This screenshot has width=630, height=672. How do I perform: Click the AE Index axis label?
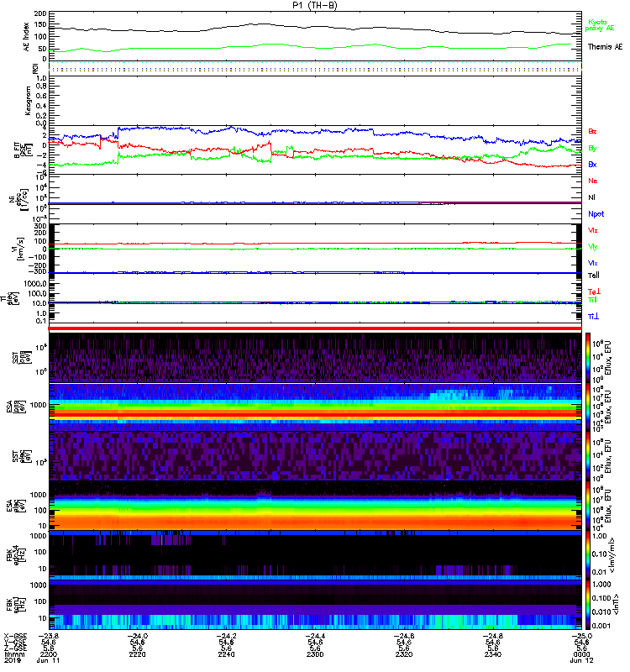[x=27, y=37]
